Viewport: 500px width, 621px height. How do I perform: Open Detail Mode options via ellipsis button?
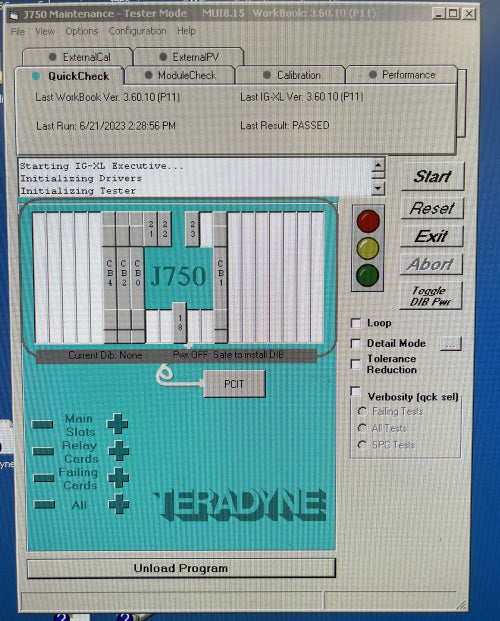[450, 344]
